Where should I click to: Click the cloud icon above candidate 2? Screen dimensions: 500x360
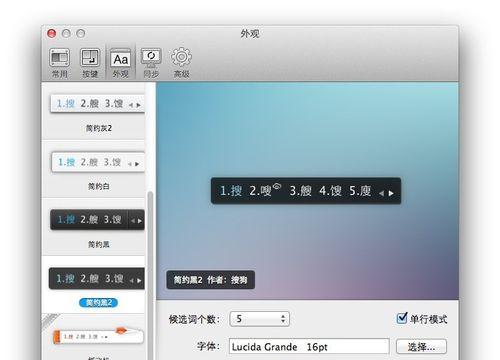click(277, 186)
